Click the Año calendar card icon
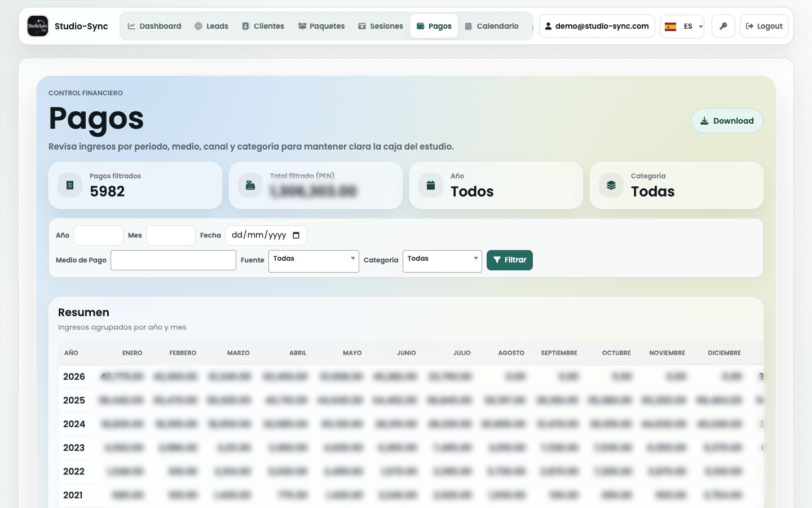The width and height of the screenshot is (812, 508). tap(431, 185)
